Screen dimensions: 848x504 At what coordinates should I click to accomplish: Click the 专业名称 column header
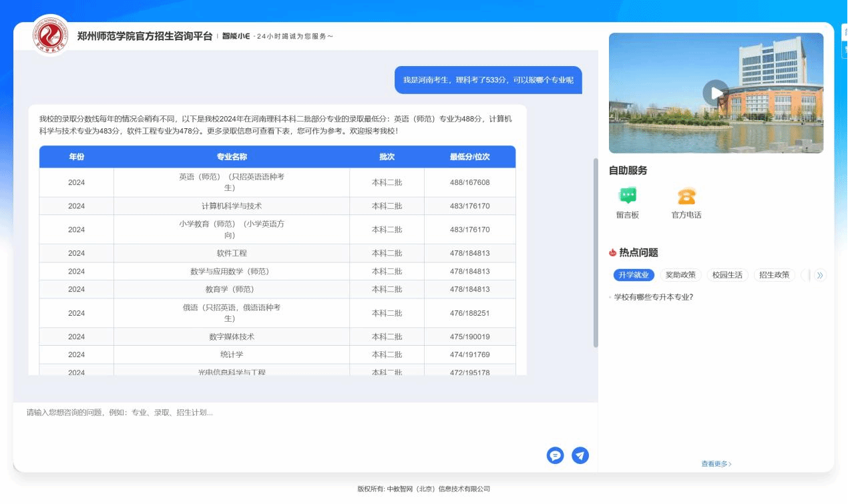click(x=232, y=157)
